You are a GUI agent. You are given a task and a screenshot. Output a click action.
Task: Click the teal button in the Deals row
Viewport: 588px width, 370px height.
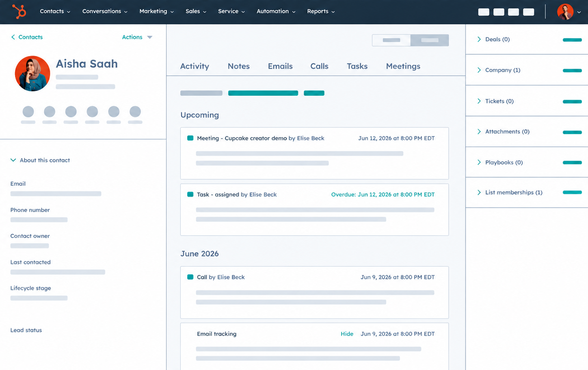click(572, 40)
